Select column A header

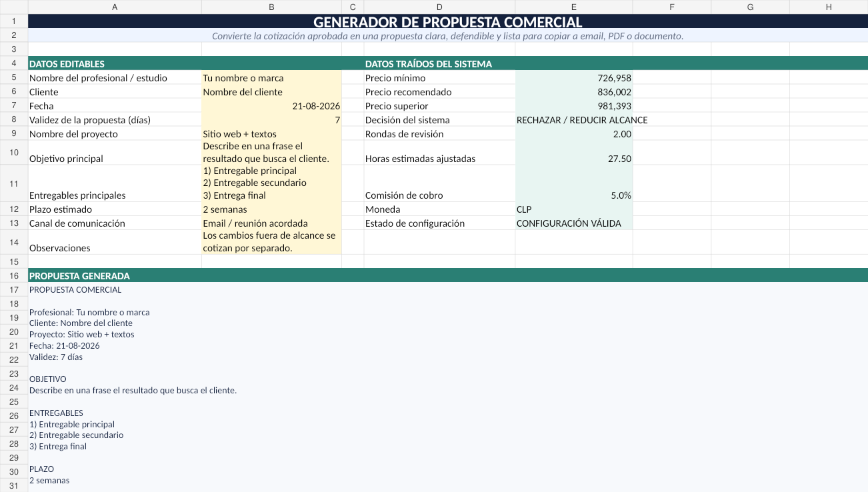(x=115, y=7)
